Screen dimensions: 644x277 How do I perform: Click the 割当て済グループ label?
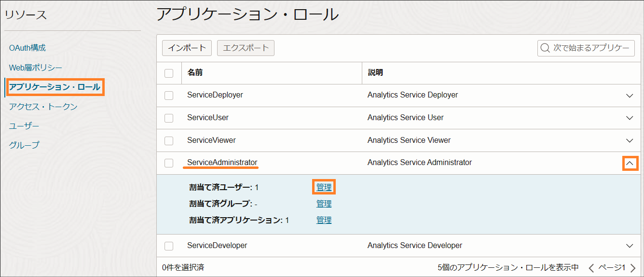tap(223, 204)
